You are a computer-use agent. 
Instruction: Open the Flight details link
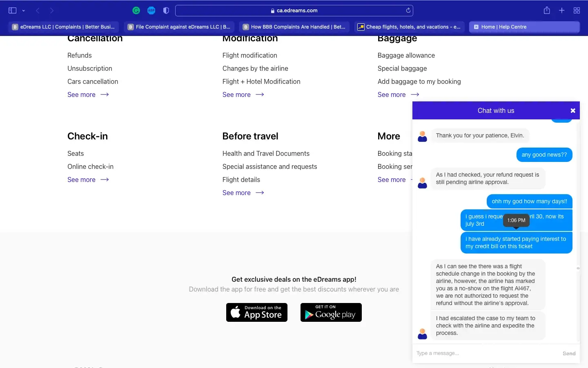pyautogui.click(x=241, y=180)
